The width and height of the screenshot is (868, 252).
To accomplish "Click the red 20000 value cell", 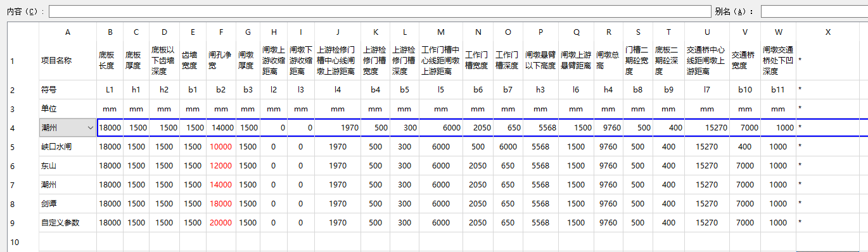I will click(x=220, y=223).
